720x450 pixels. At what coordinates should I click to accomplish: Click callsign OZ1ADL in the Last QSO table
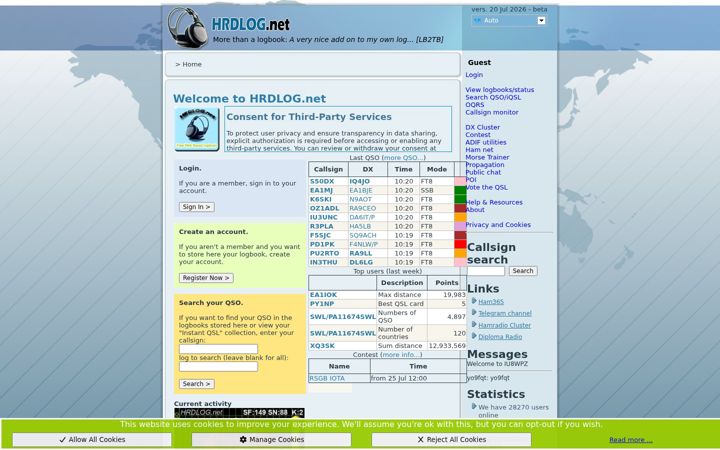[325, 208]
